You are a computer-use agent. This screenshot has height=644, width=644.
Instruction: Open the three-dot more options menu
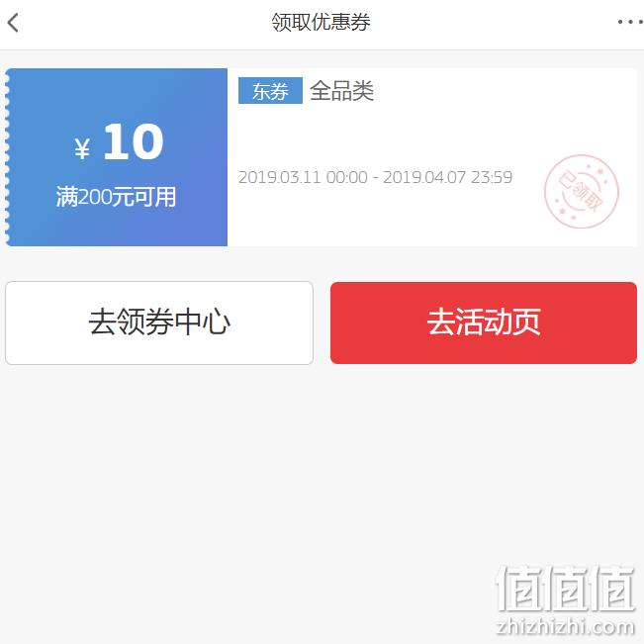631,22
